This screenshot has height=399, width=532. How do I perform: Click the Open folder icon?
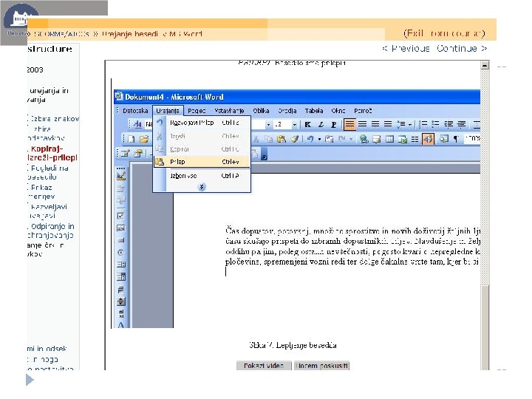tap(144, 139)
